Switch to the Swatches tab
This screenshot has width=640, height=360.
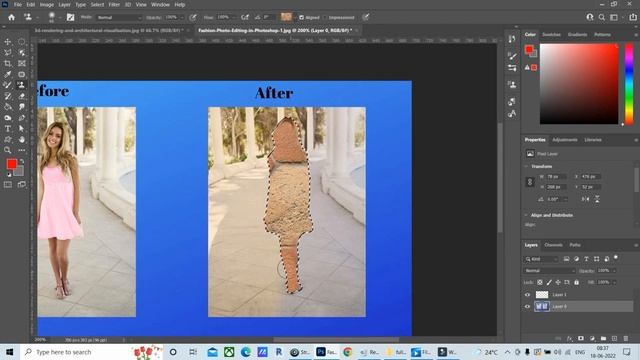point(551,35)
